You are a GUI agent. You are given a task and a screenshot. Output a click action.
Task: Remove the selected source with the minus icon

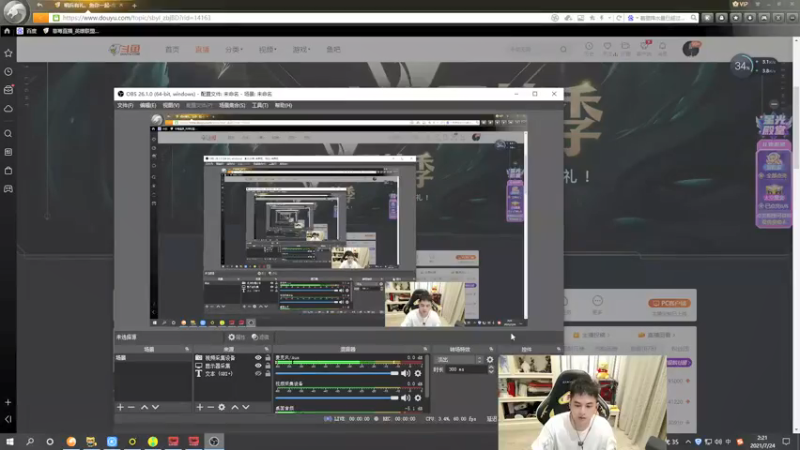pos(210,407)
